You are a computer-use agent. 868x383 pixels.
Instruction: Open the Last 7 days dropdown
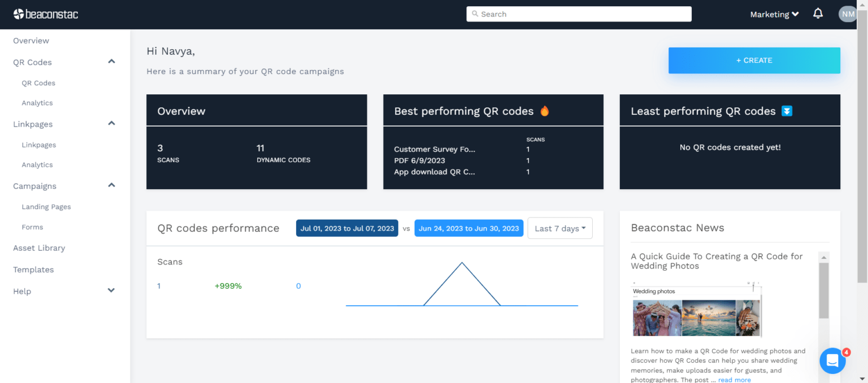tap(559, 228)
